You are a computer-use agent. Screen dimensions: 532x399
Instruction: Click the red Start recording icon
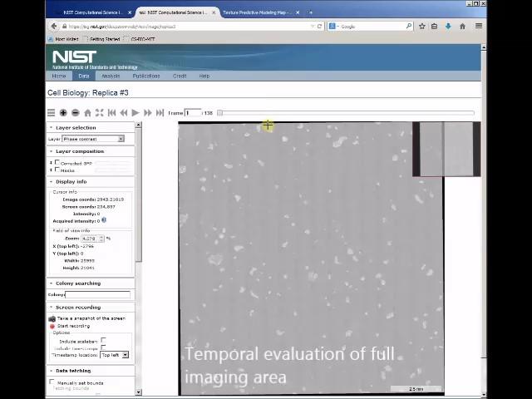click(52, 326)
